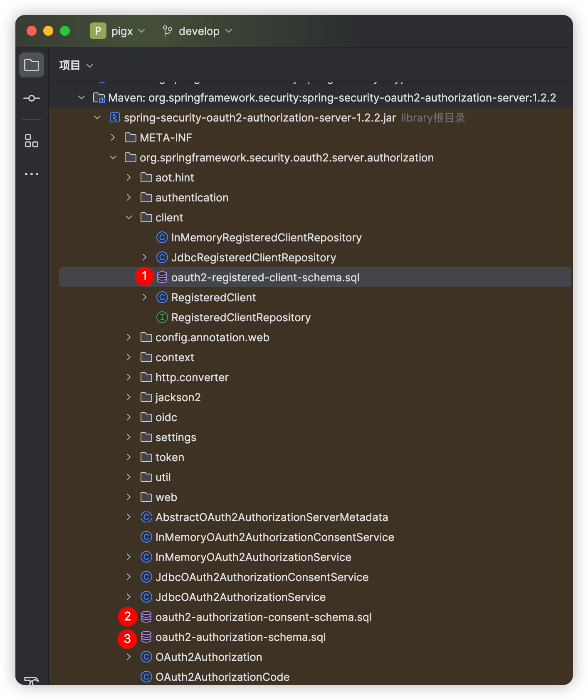The width and height of the screenshot is (588, 700).
Task: Collapse the client folder
Action: [129, 218]
